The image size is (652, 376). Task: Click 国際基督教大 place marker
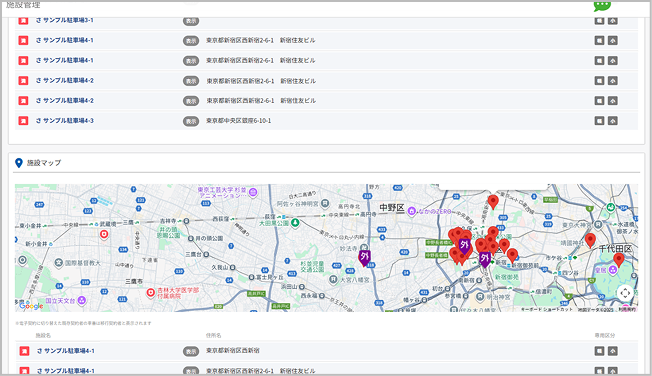click(x=58, y=263)
